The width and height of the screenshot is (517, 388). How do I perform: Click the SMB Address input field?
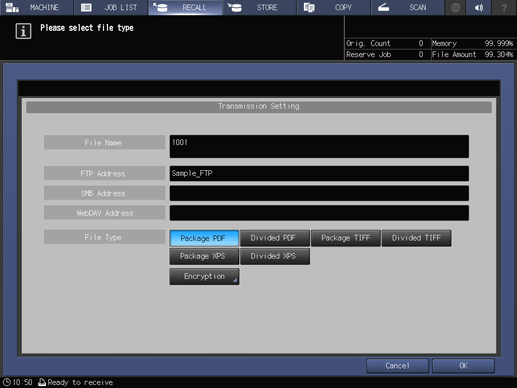coord(319,193)
